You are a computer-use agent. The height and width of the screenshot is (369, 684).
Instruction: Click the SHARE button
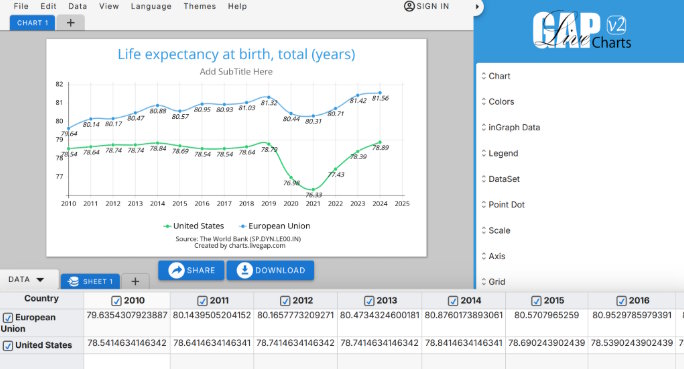click(x=191, y=270)
